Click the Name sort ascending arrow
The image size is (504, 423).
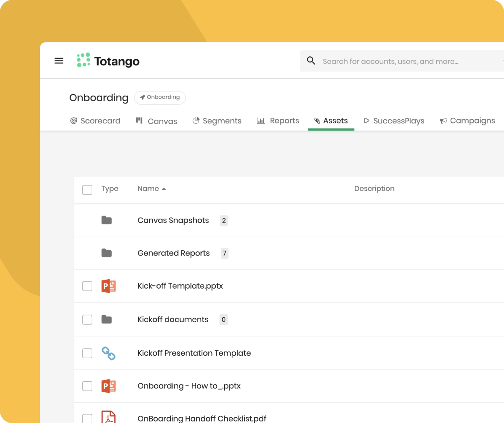click(164, 189)
